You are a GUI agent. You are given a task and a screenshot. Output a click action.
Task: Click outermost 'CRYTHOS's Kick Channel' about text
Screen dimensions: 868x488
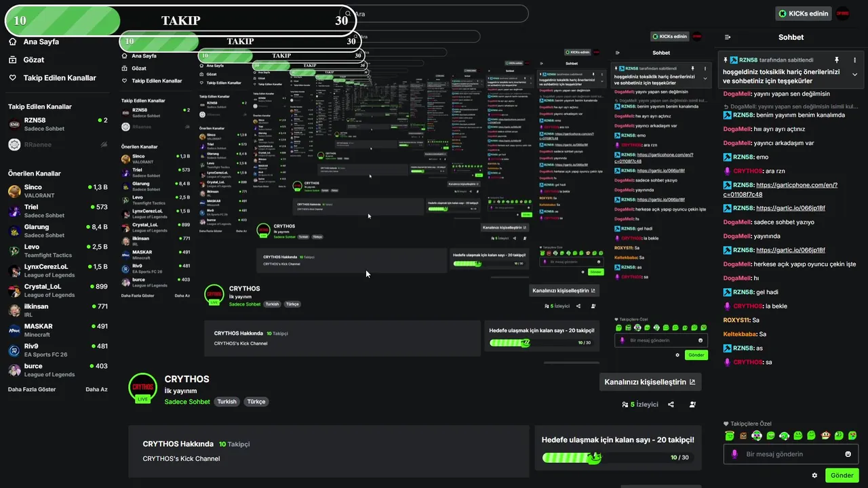coord(181,459)
